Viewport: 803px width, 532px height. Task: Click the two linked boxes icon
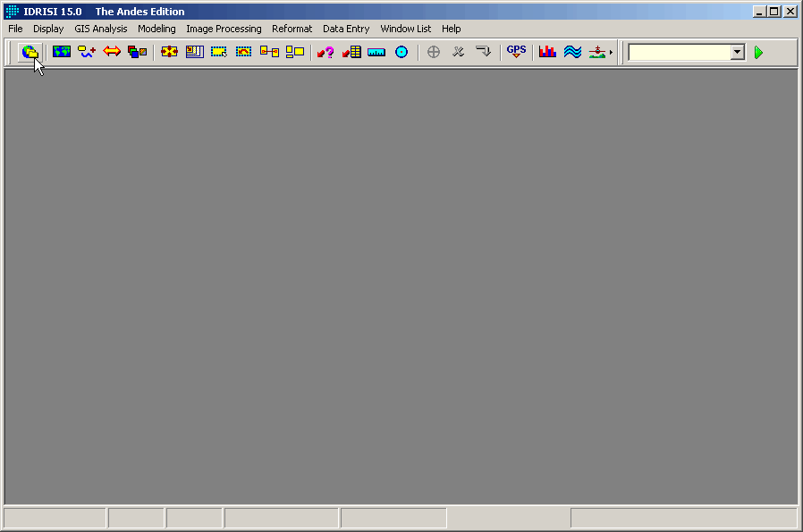(269, 52)
